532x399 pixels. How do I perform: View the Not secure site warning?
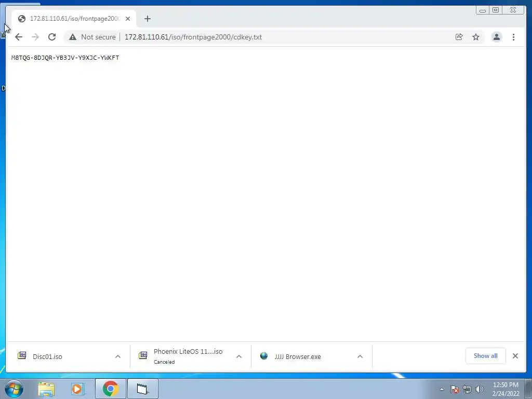coord(92,37)
